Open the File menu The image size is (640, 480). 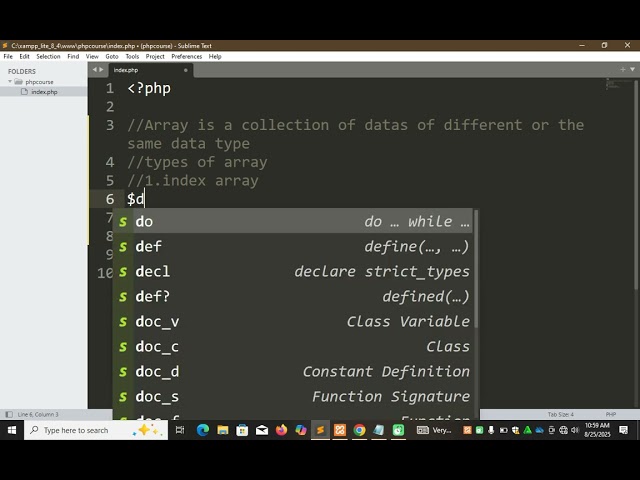[x=8, y=56]
